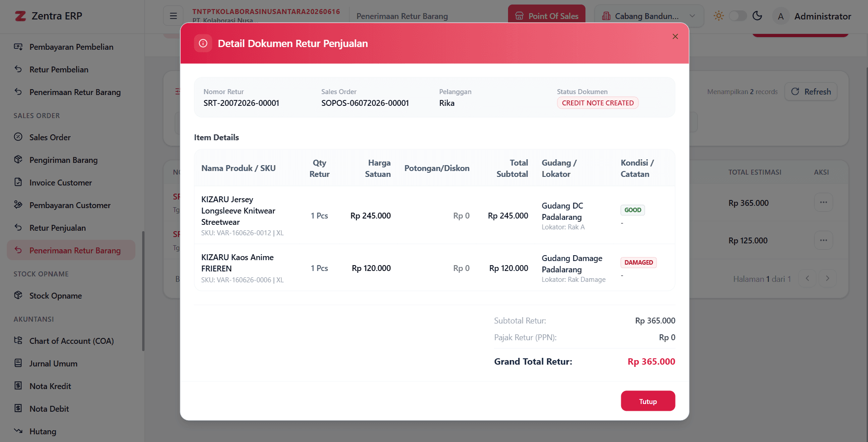Click the sidebar scrollbar
The height and width of the screenshot is (442, 868).
(x=143, y=290)
